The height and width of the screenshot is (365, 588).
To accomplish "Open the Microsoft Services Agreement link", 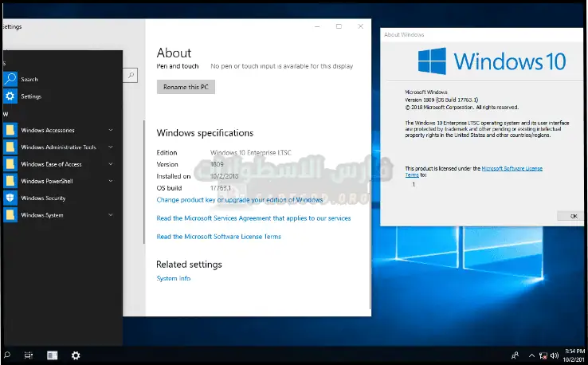I will [x=253, y=218].
